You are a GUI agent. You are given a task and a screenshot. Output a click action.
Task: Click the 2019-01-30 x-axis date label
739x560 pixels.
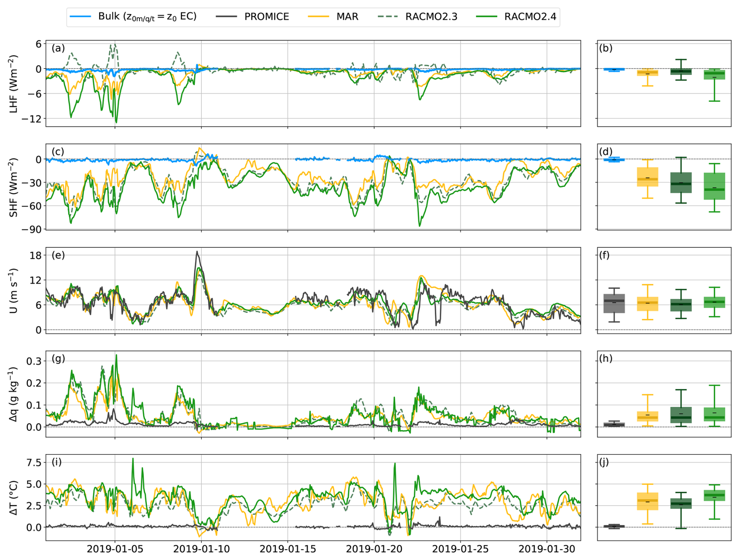pyautogui.click(x=546, y=549)
